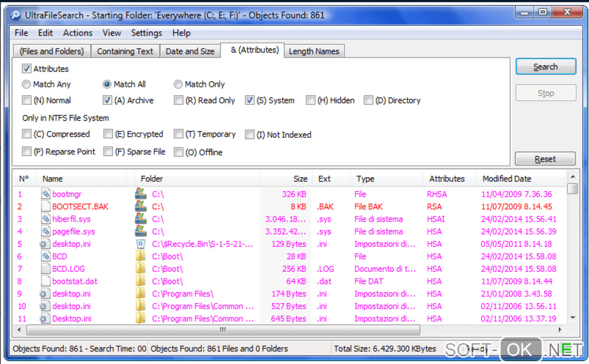589x364 pixels.
Task: Switch to the (Files and Folders) tab
Action: 52,51
